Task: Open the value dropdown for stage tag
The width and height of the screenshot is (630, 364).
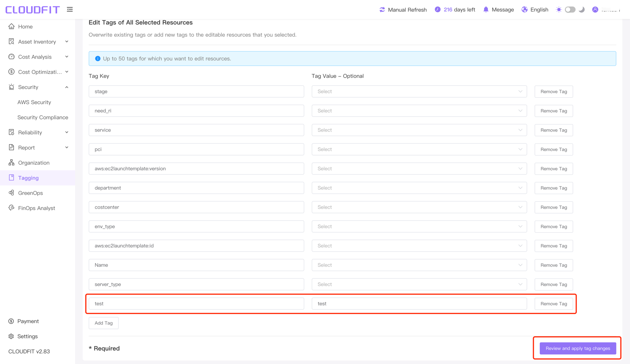Action: [x=419, y=92]
